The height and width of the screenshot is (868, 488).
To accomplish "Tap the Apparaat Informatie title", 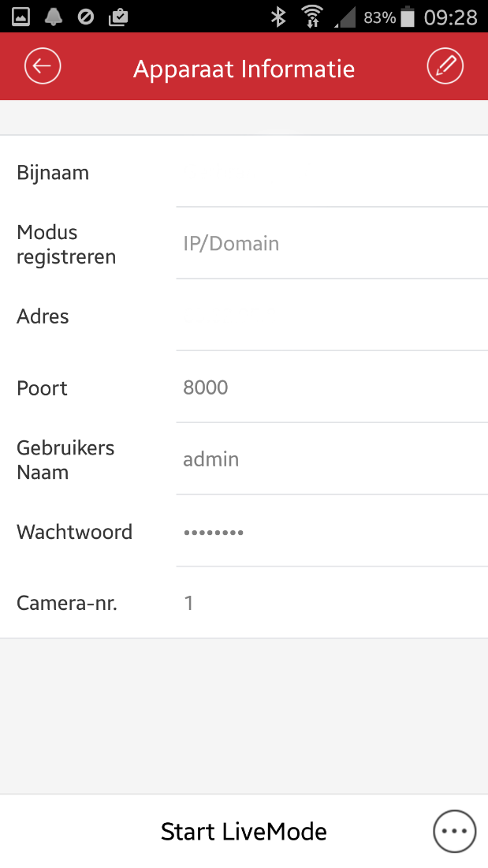I will [244, 69].
